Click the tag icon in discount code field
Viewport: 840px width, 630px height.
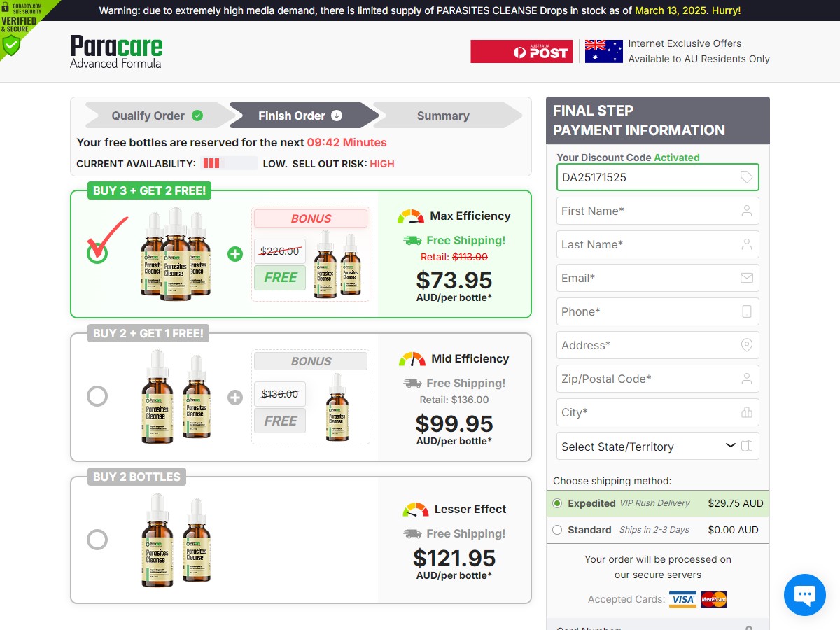(x=747, y=177)
